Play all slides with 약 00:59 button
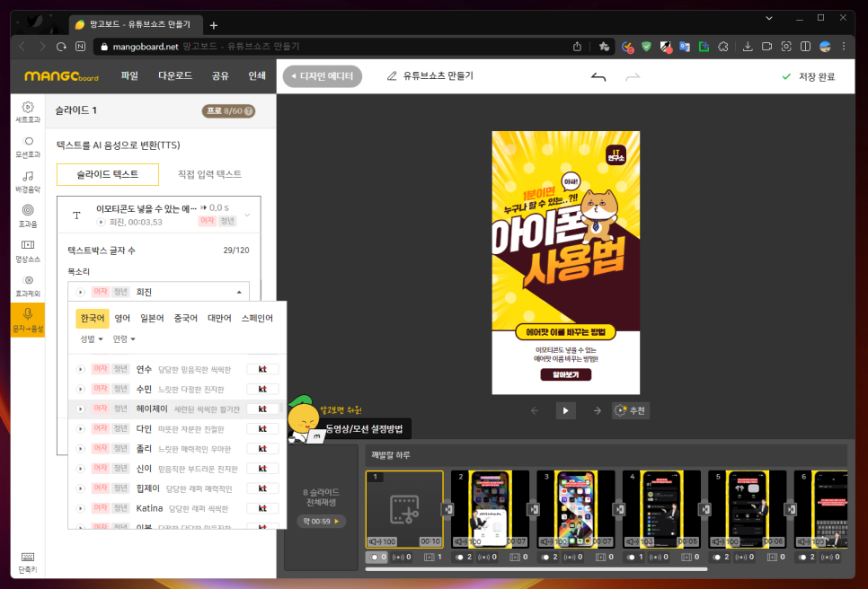 coord(321,521)
